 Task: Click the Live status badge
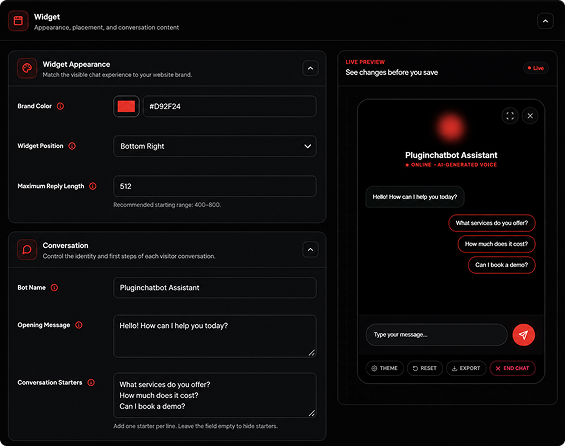click(536, 68)
